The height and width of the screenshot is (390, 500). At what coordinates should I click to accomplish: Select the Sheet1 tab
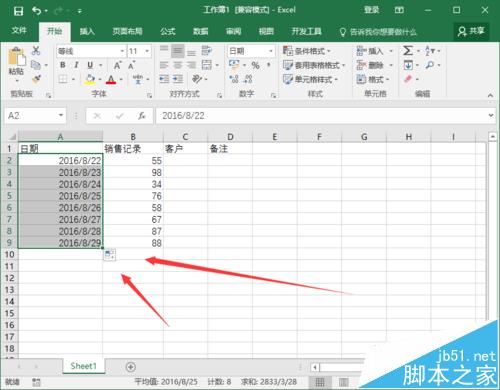84,366
